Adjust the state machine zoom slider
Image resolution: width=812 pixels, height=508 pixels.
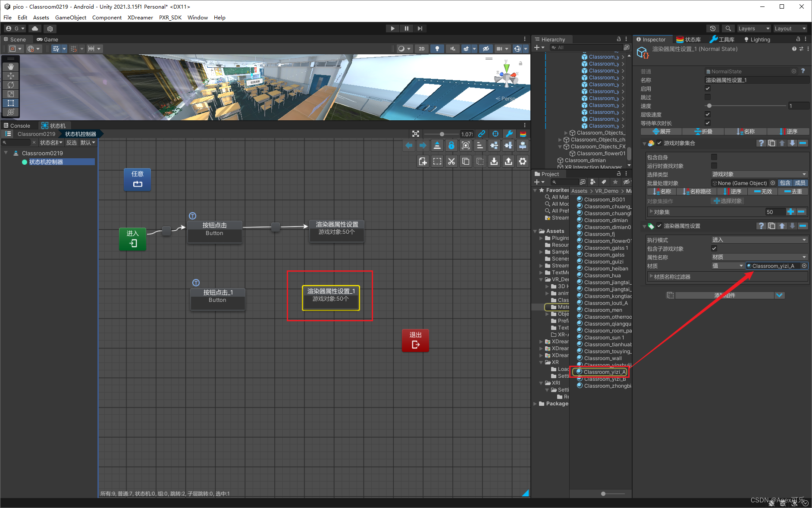click(441, 134)
